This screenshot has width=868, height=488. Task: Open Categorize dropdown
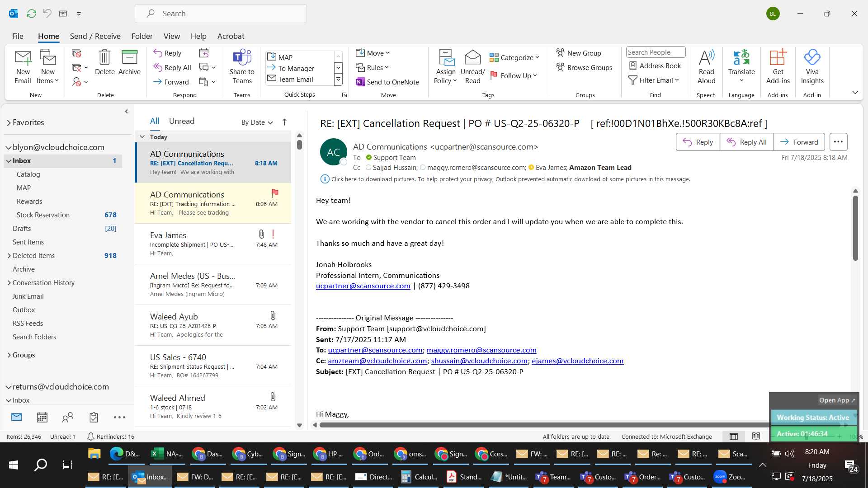click(x=514, y=57)
